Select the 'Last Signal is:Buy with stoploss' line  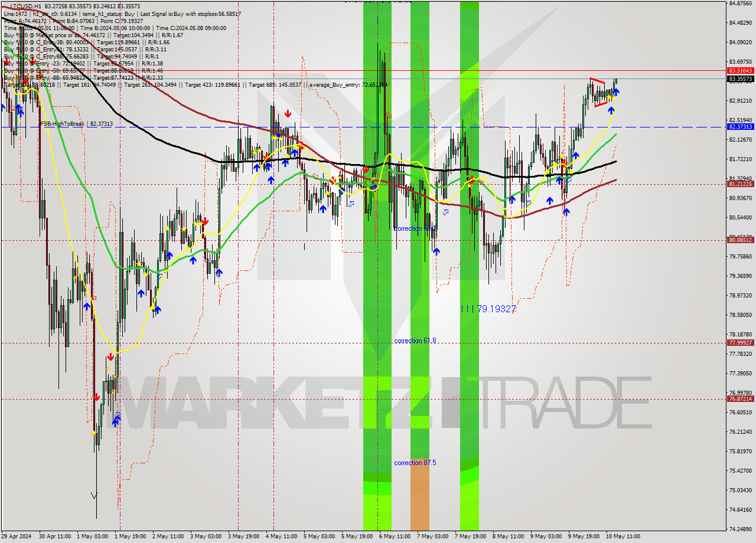click(x=191, y=14)
